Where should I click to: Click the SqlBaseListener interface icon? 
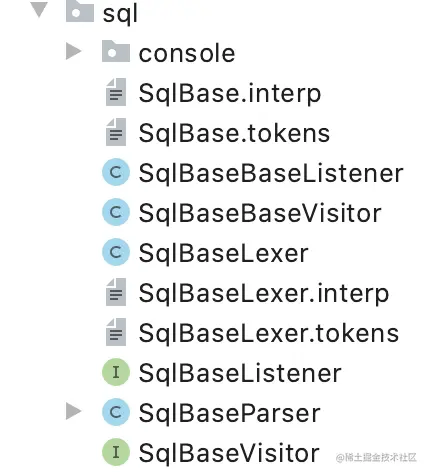[x=116, y=372]
